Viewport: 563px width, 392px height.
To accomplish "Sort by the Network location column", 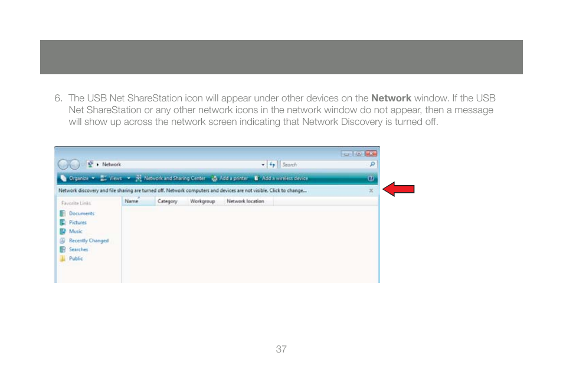I will [x=249, y=201].
